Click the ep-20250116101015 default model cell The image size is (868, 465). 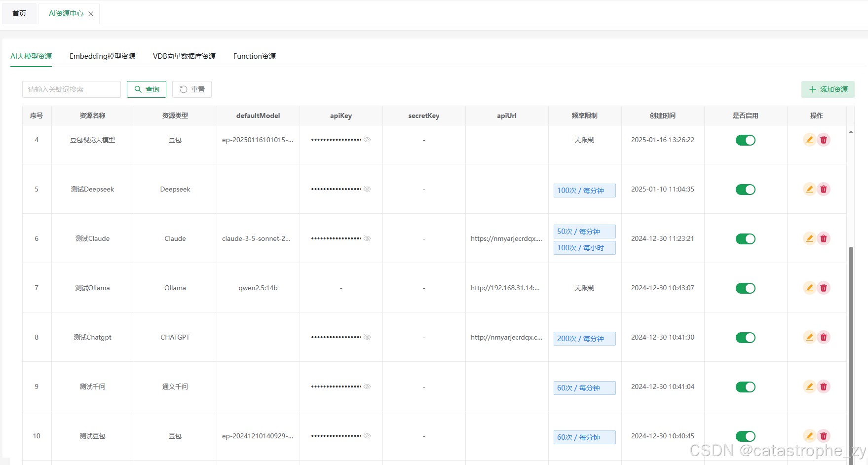pyautogui.click(x=258, y=140)
